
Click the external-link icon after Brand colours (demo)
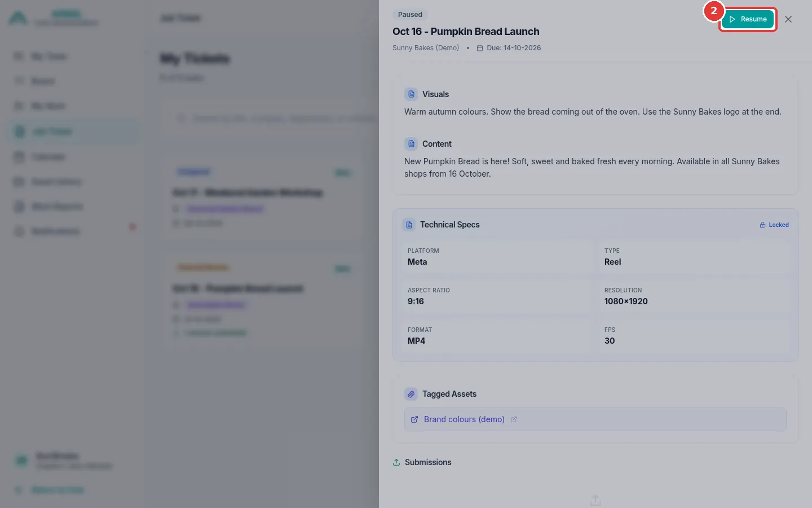(514, 419)
